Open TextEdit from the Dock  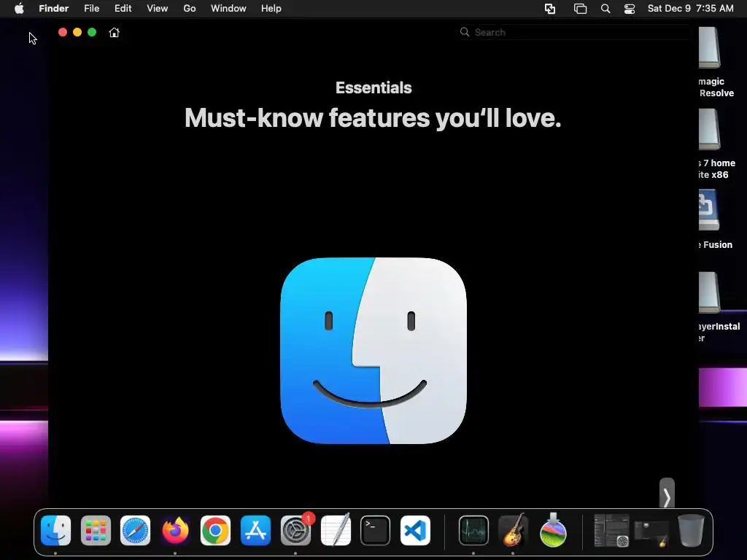click(x=336, y=531)
